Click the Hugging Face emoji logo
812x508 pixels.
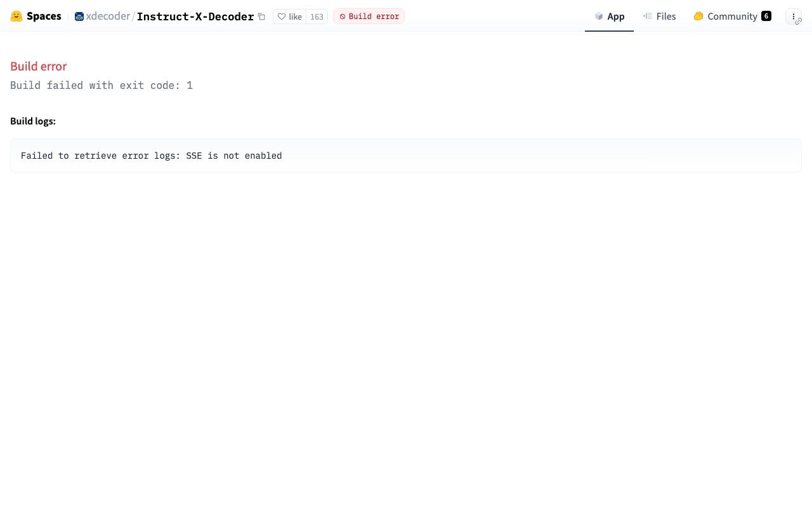pyautogui.click(x=16, y=17)
